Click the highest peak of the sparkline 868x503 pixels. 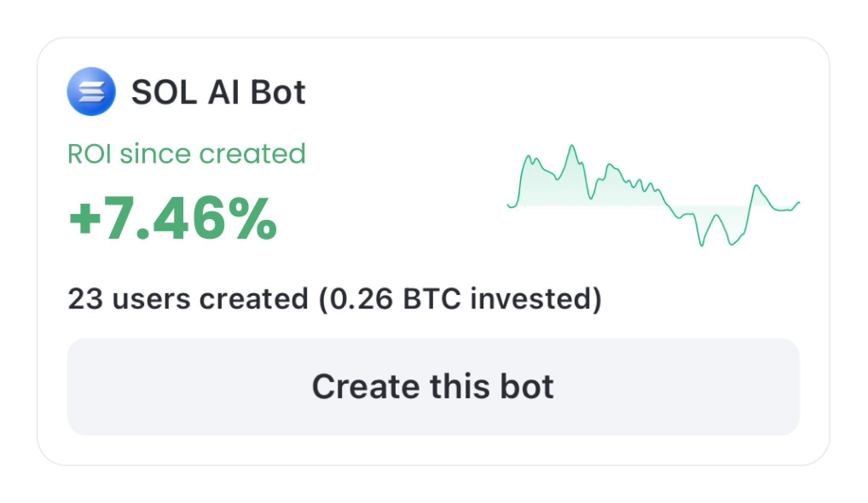point(572,146)
